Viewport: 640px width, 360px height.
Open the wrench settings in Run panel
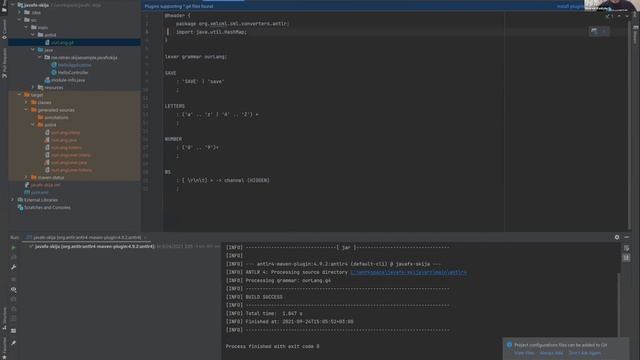pos(13,267)
